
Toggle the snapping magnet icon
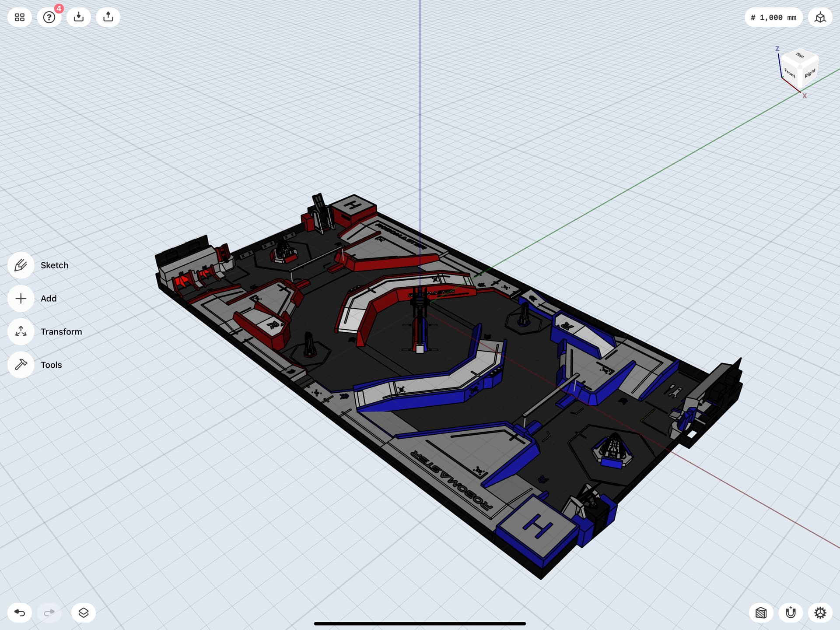(x=791, y=612)
